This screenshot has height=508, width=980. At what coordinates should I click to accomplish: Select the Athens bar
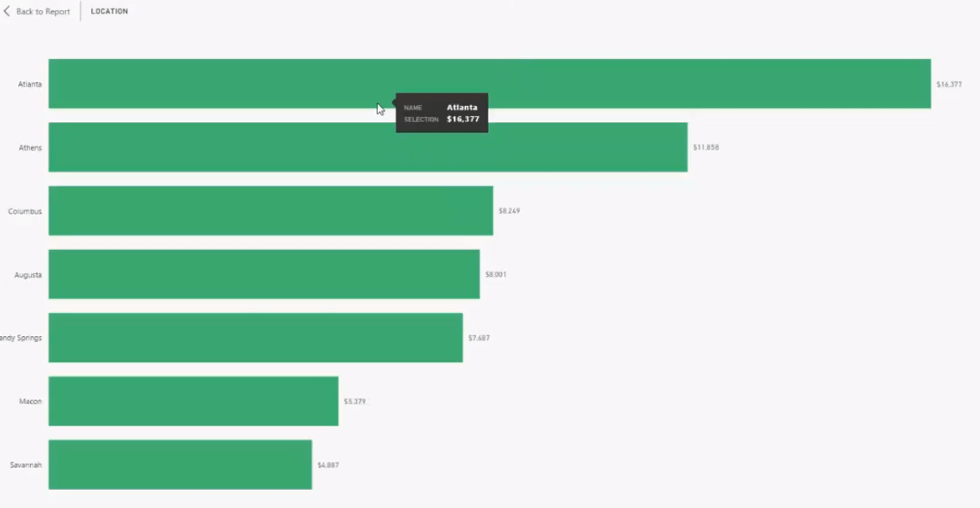click(368, 147)
